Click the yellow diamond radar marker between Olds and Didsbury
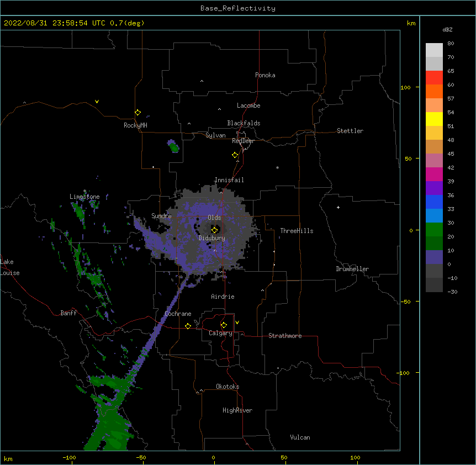The image size is (476, 465). (x=214, y=230)
